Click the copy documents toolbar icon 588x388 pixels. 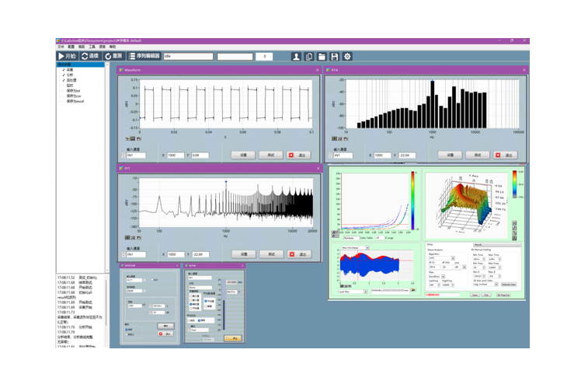pyautogui.click(x=308, y=57)
